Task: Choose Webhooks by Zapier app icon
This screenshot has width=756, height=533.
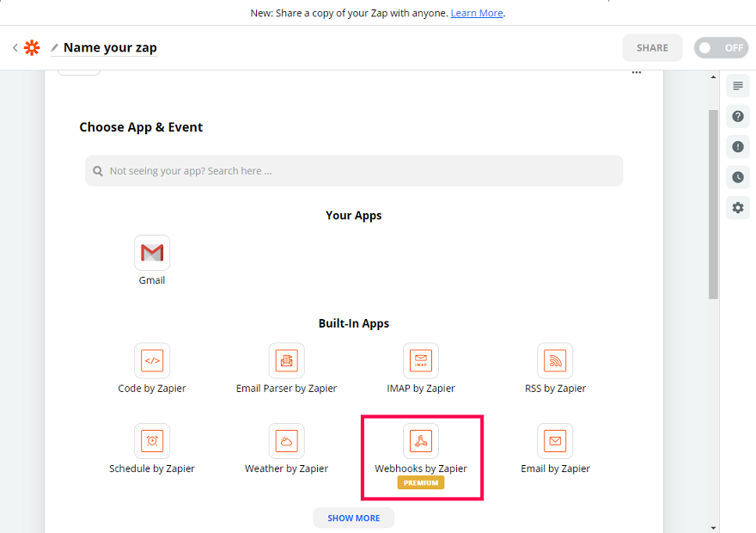Action: click(421, 441)
